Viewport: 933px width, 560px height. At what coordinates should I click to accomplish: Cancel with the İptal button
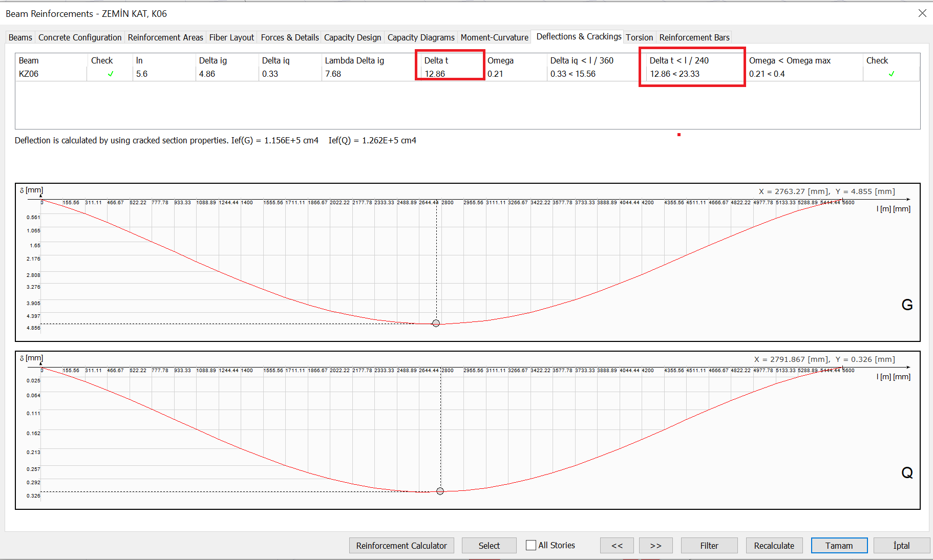(x=901, y=545)
